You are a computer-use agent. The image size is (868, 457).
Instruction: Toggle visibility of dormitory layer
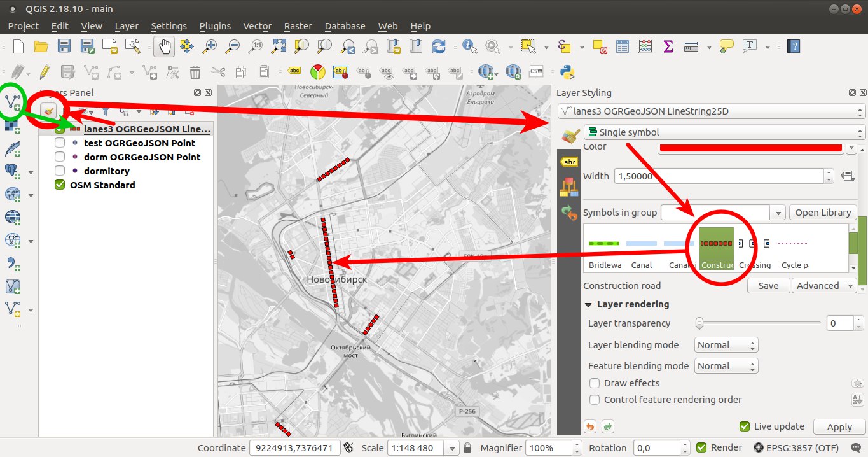[x=60, y=171]
